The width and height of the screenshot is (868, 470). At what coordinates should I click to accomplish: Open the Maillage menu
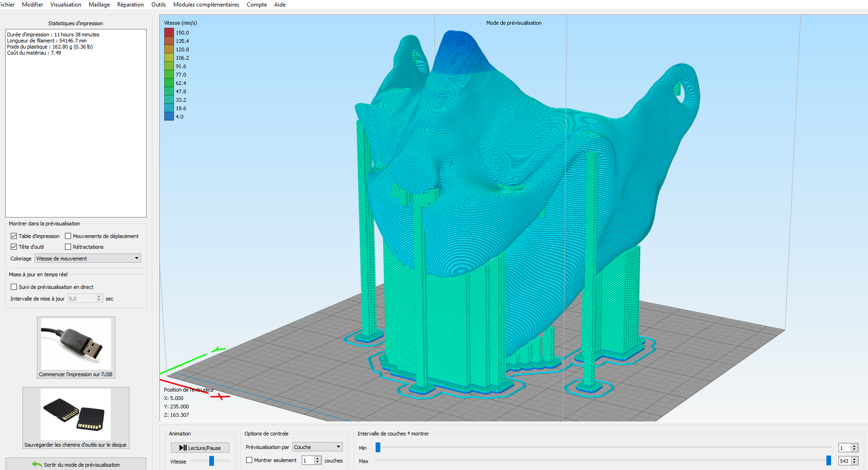99,5
